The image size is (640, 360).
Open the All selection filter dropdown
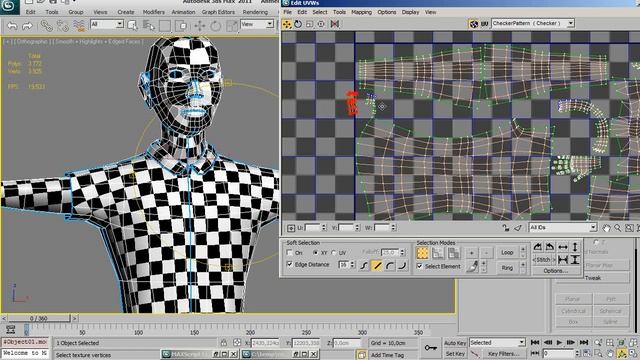107,24
